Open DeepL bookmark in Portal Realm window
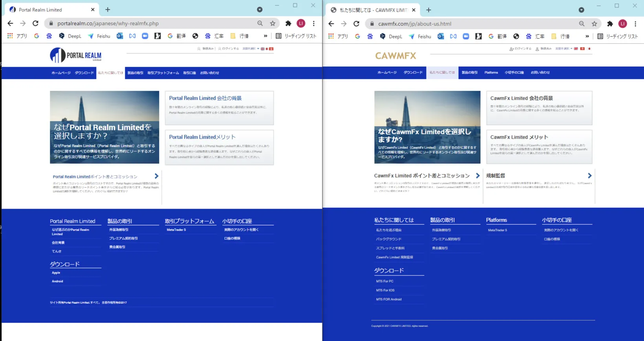 [70, 36]
